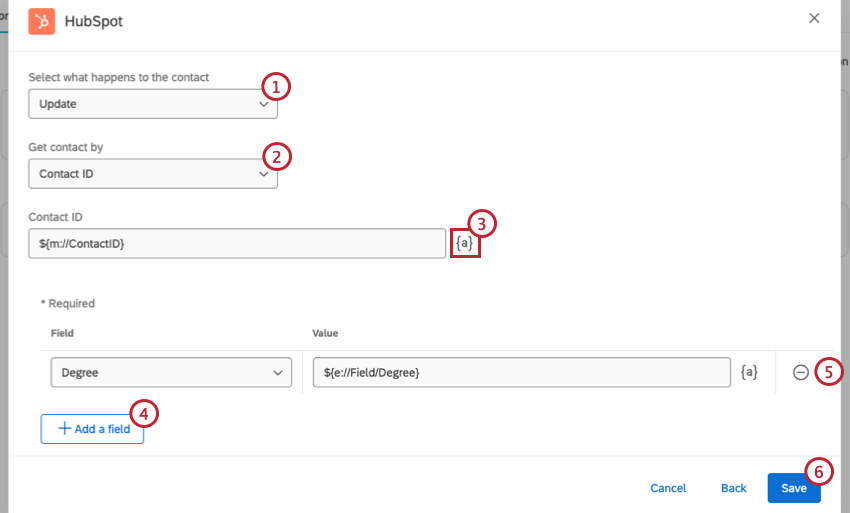850x513 pixels.
Task: Click the numbered callout marker 3
Action: (x=482, y=223)
